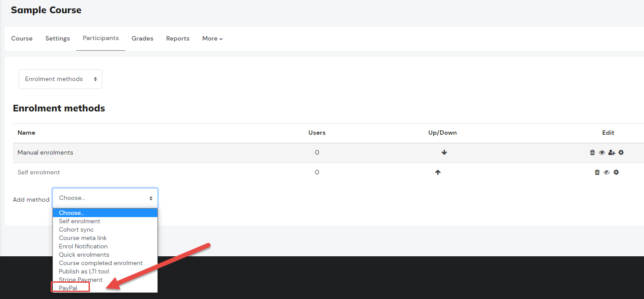Click the Enrolment methods heading

[x=59, y=108]
